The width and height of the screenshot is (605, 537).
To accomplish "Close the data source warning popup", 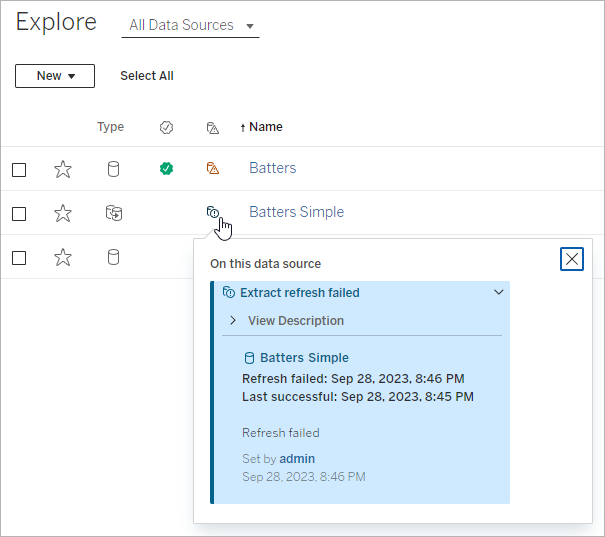I will click(x=571, y=259).
